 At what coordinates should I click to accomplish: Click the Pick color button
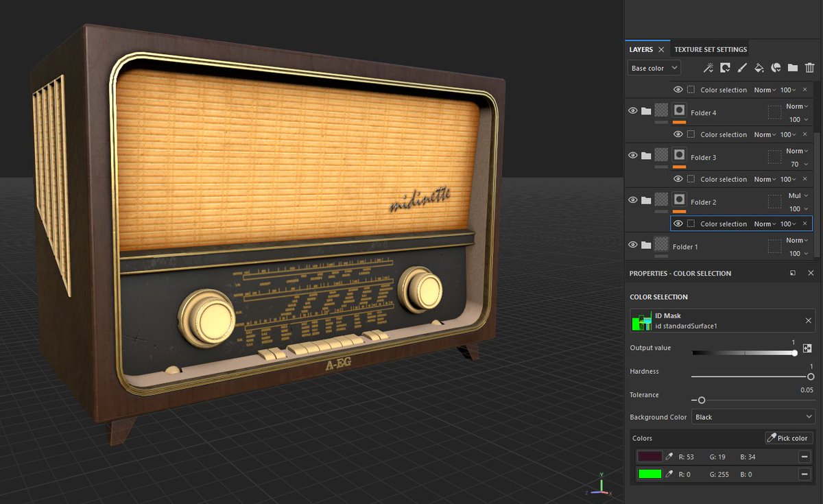[789, 438]
